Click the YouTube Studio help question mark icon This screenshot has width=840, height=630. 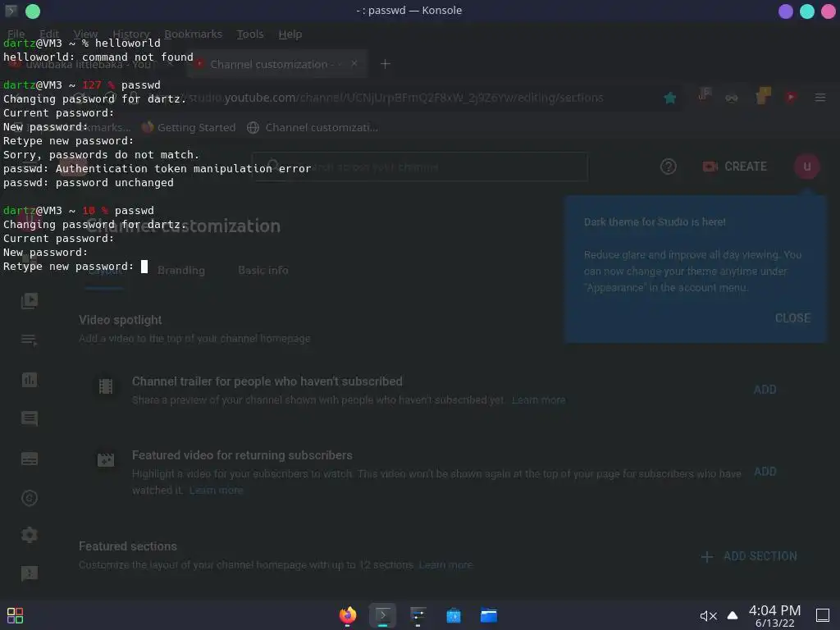pos(668,167)
